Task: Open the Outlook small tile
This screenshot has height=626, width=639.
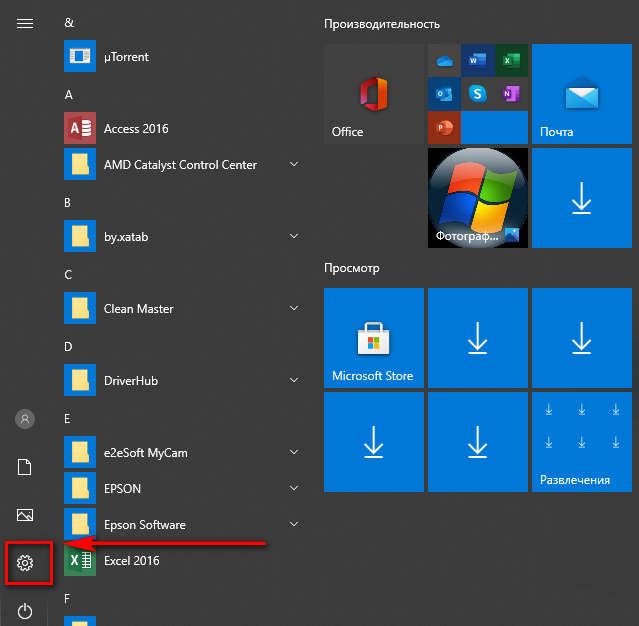Action: coord(444,94)
